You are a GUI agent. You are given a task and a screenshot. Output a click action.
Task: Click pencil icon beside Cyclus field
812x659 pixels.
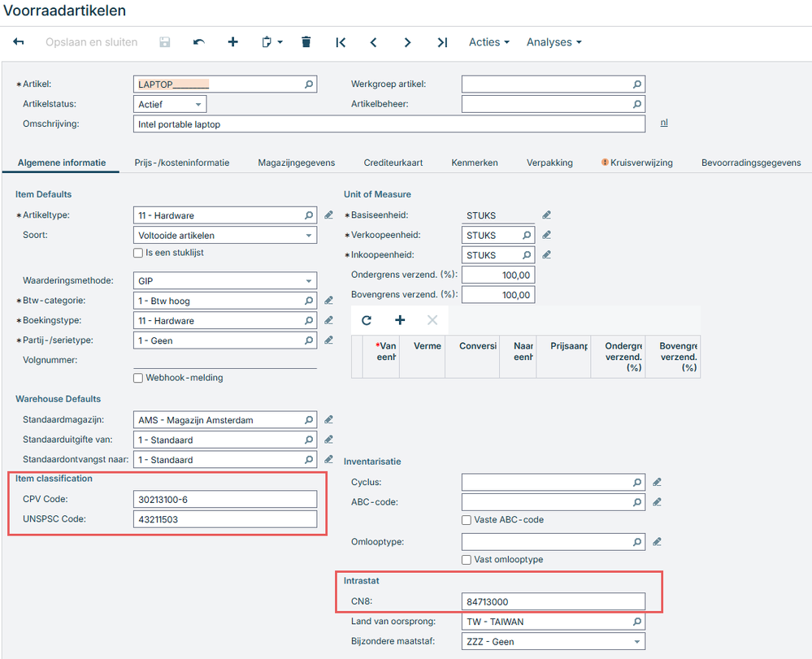[658, 482]
